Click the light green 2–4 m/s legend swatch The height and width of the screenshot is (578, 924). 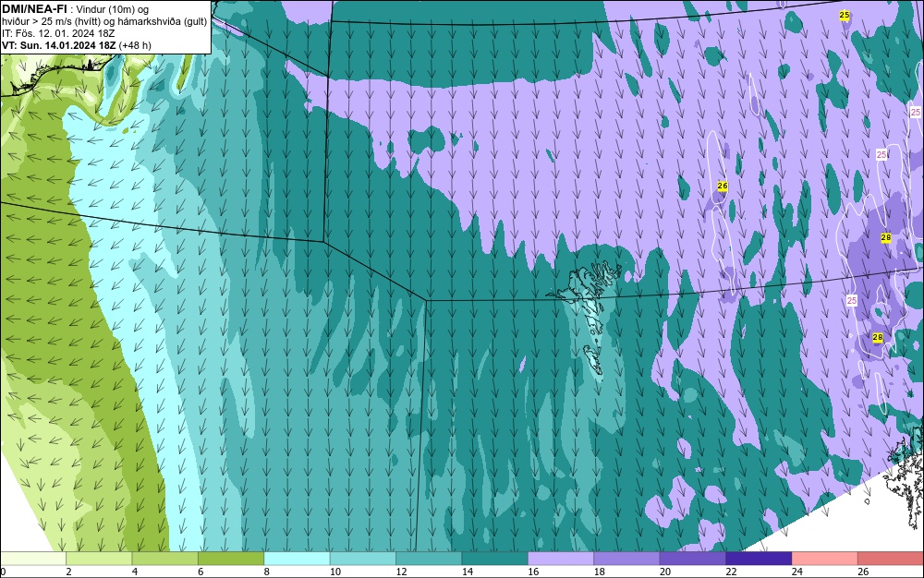[x=99, y=559]
